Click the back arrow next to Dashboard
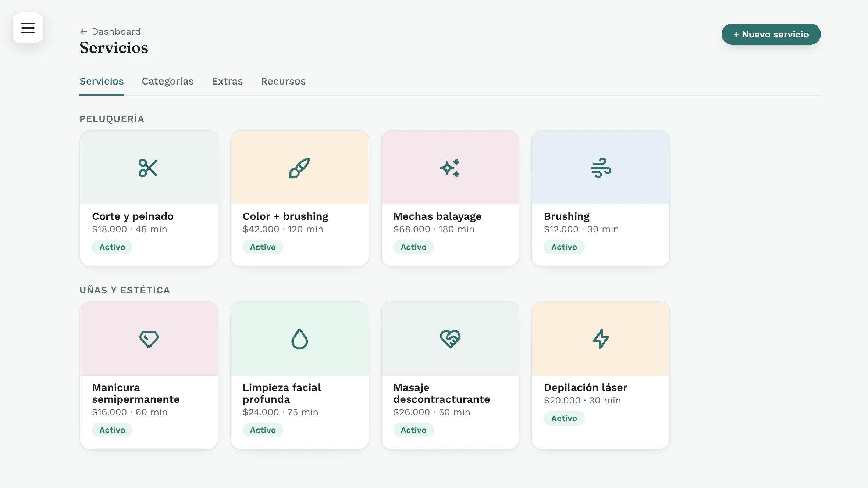This screenshot has width=868, height=488. (x=84, y=32)
